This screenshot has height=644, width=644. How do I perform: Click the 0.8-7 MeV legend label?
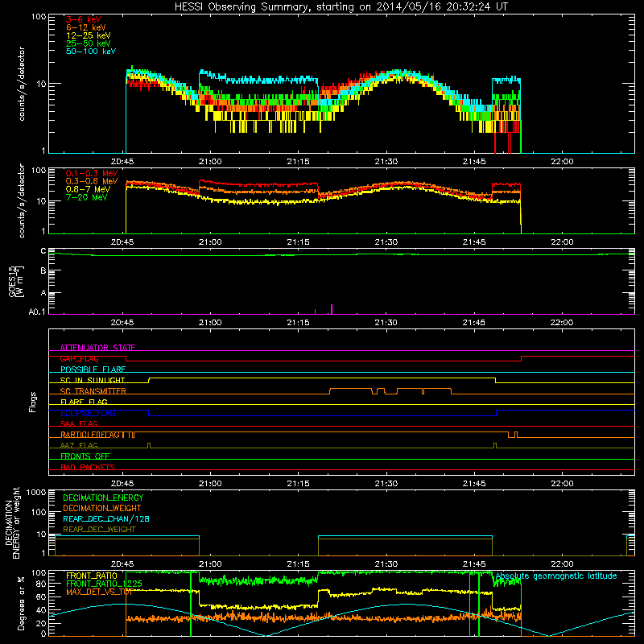88,189
